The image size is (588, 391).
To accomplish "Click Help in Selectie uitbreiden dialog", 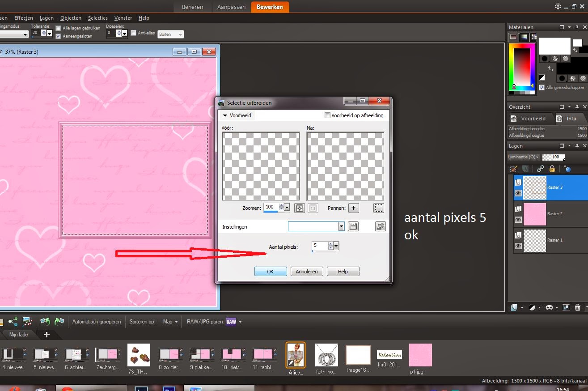I will click(x=343, y=271).
